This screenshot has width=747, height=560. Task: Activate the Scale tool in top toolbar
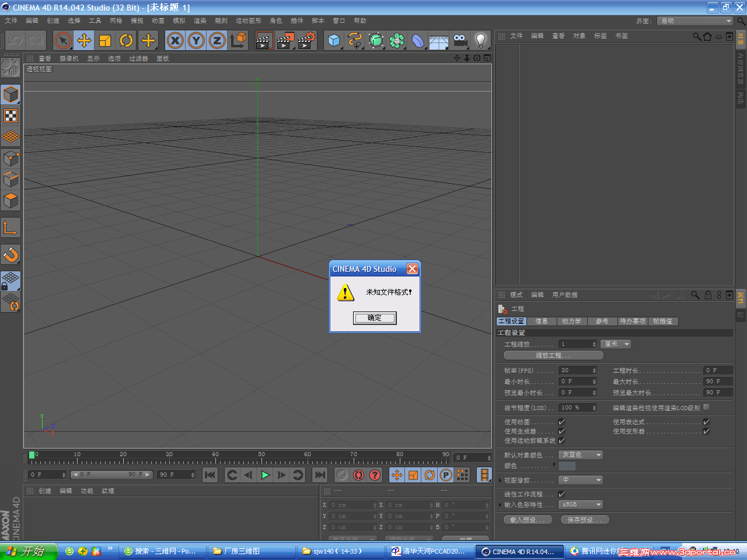coord(105,40)
